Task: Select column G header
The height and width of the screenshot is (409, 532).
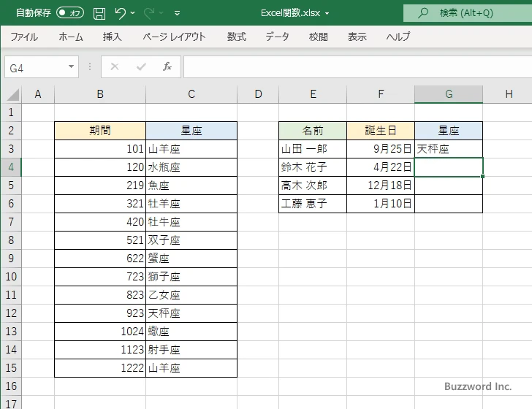Action: (x=449, y=94)
